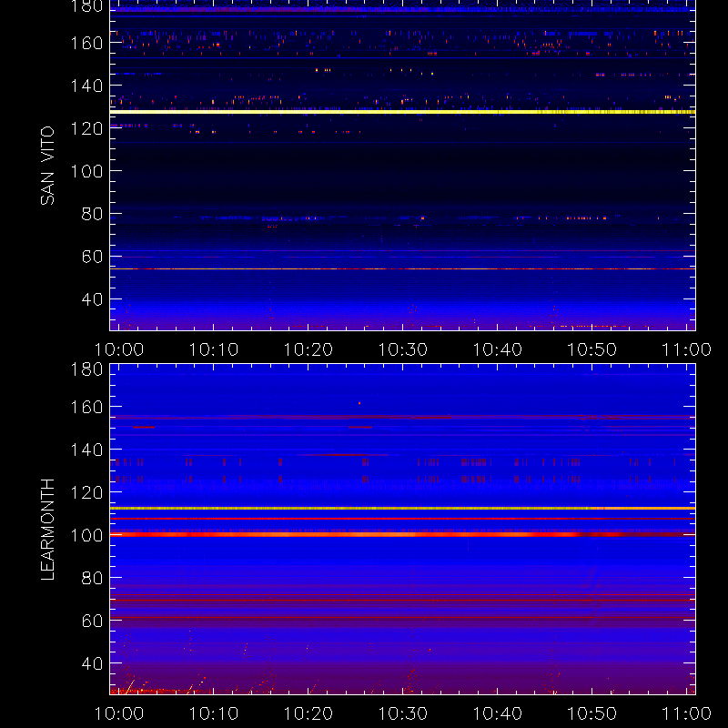The height and width of the screenshot is (728, 728).
Task: Click 10:50 on the San Vito time axis
Action: 592,349
